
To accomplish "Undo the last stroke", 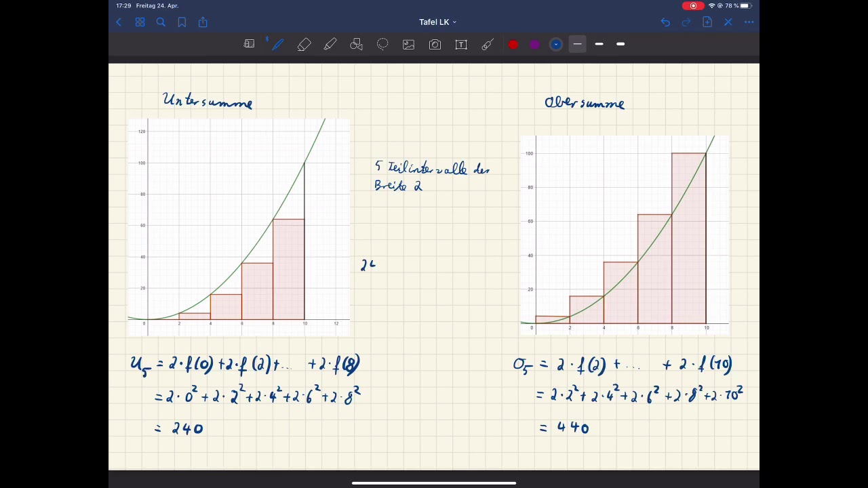I will coord(665,22).
